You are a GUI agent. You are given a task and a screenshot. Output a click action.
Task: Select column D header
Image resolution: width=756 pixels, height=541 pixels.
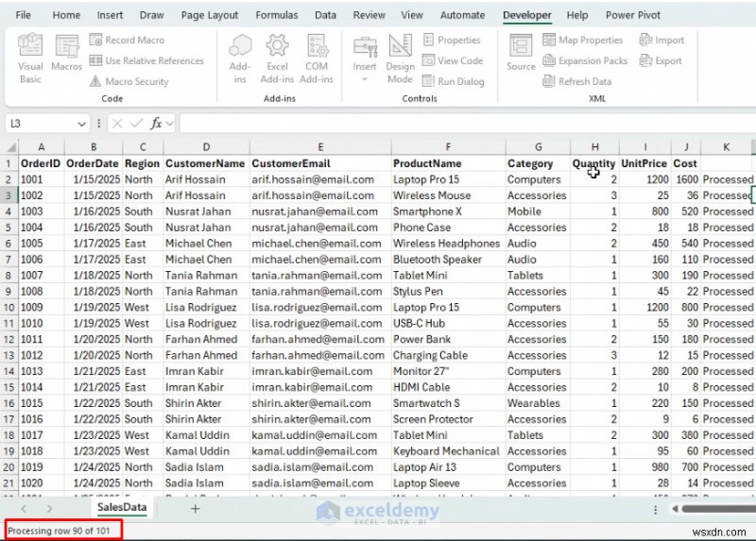[206, 147]
